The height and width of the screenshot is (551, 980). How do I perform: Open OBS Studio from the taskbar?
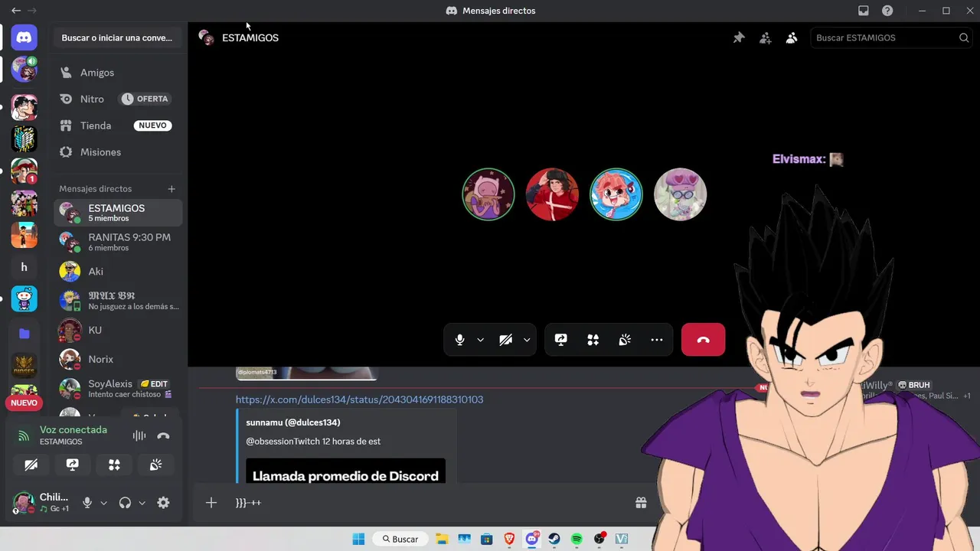click(599, 539)
